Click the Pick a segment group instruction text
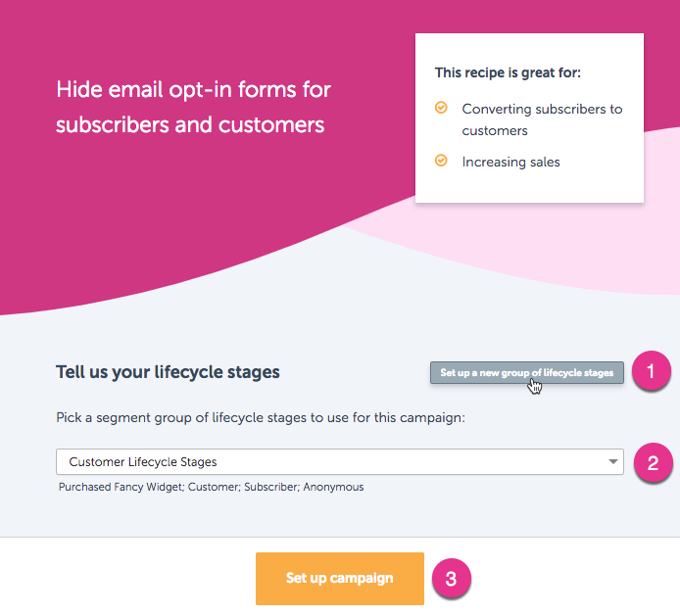The image size is (680, 616). tap(261, 417)
